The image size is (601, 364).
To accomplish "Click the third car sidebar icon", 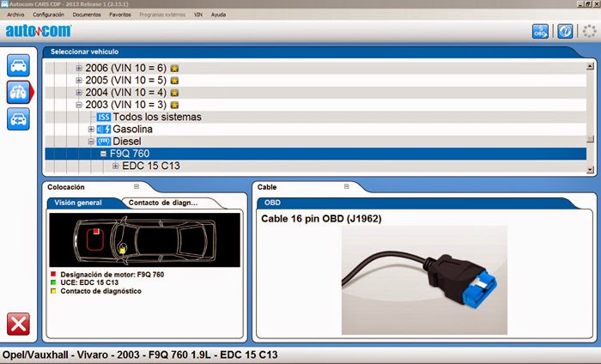I will [x=18, y=119].
